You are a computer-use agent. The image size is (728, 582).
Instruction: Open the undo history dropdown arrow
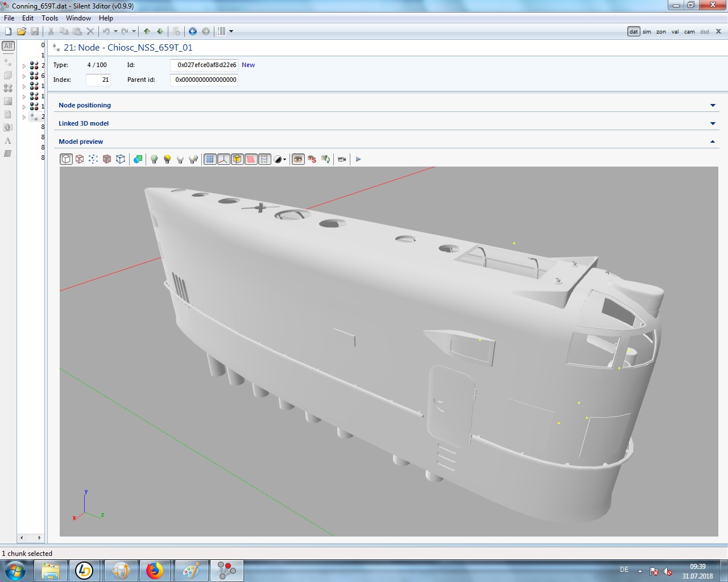pos(115,31)
